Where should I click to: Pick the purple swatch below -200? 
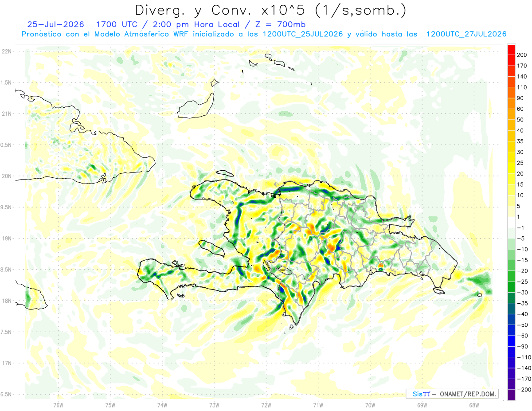[x=511, y=395]
